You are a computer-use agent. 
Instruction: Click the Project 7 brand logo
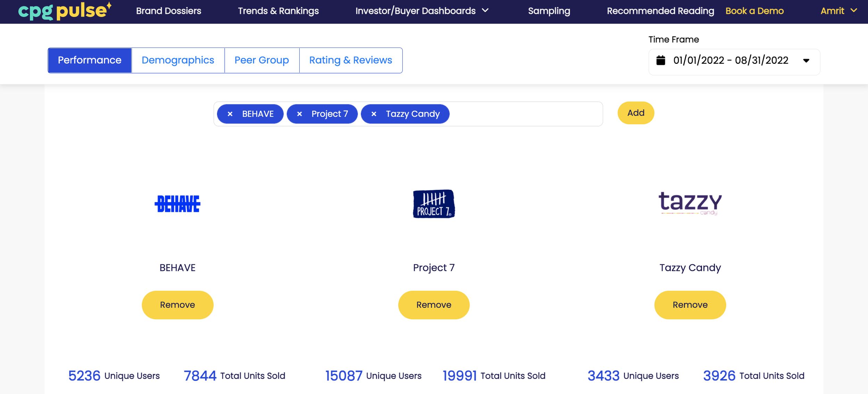click(x=434, y=204)
